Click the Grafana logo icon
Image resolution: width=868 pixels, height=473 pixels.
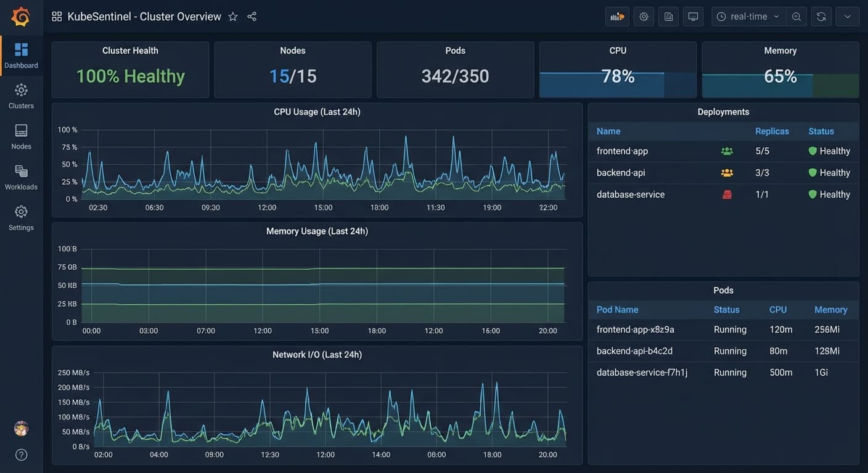(x=20, y=17)
